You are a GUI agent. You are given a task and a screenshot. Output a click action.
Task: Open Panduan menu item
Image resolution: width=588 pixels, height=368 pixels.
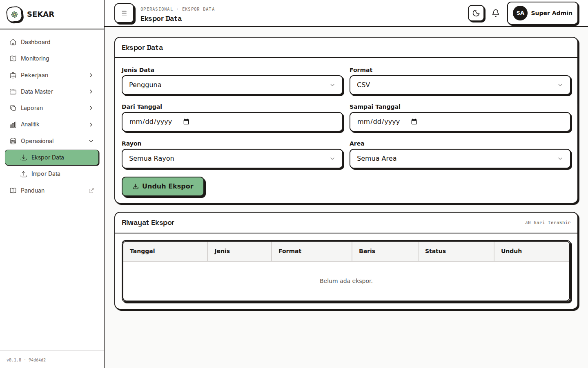(x=52, y=191)
